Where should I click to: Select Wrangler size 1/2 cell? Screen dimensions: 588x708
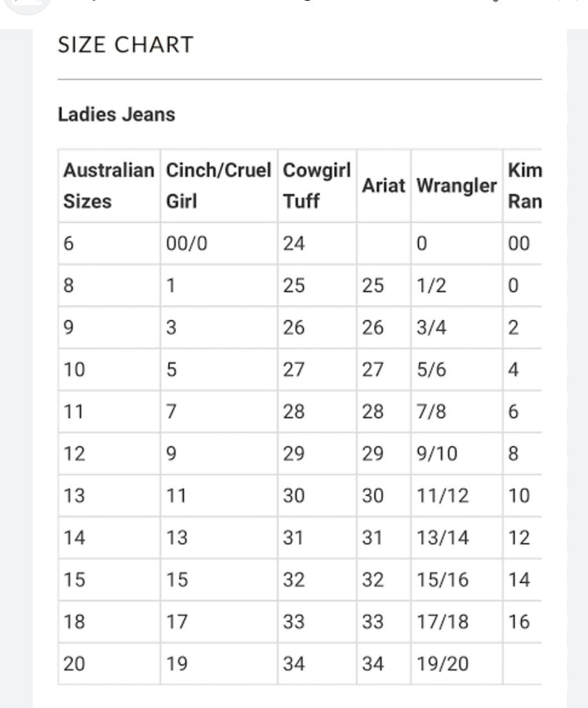point(430,286)
